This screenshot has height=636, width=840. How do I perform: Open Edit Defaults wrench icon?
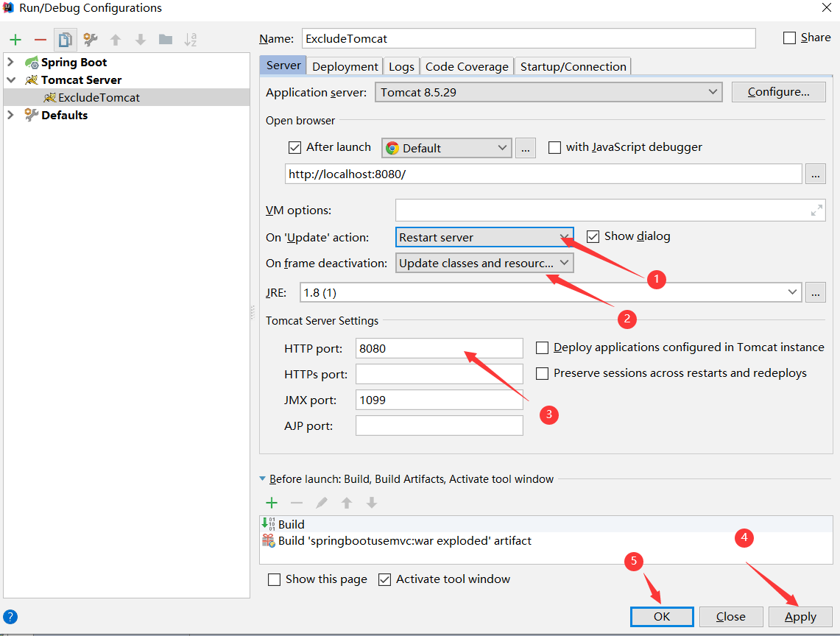click(91, 40)
